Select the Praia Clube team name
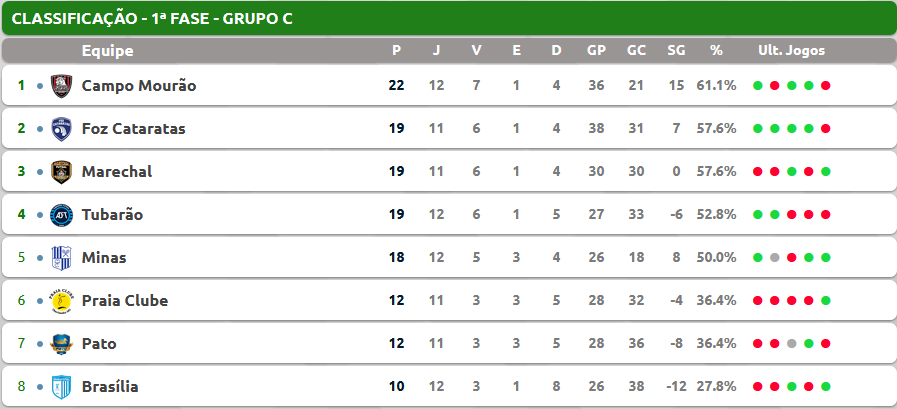The image size is (897, 409). [125, 301]
